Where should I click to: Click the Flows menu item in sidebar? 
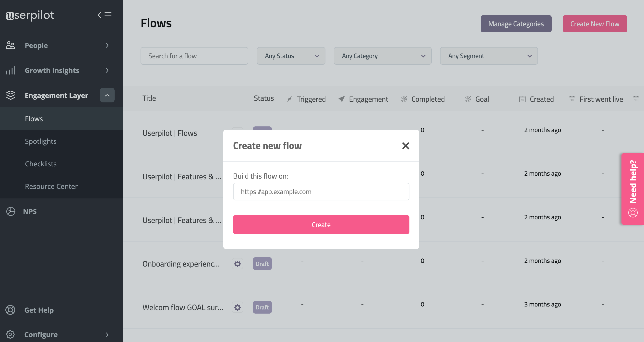34,118
